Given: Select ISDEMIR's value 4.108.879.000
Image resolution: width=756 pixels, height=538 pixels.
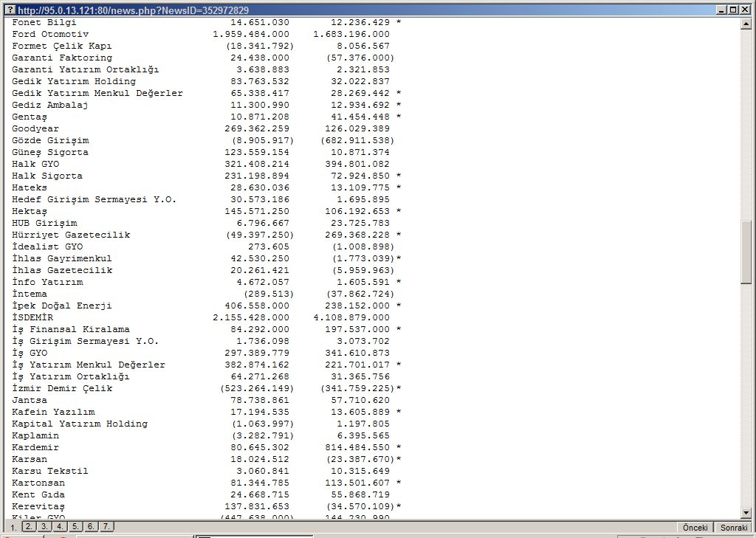Looking at the screenshot, I should [351, 317].
